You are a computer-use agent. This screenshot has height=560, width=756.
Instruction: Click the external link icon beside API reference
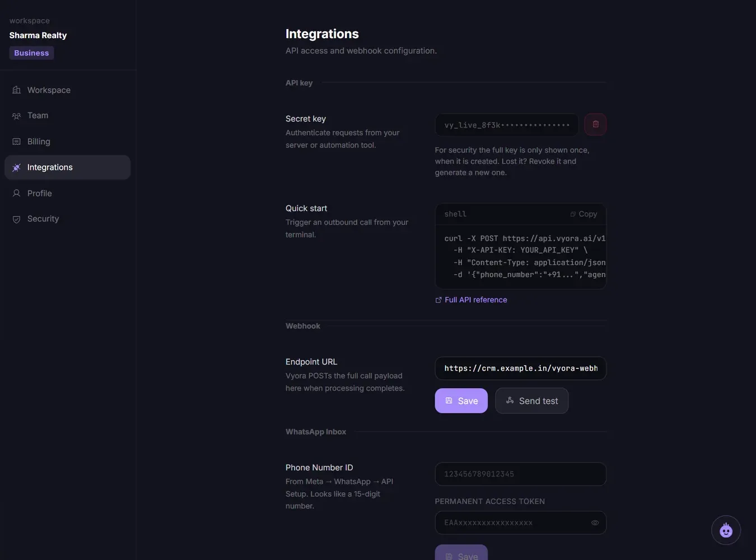(438, 300)
